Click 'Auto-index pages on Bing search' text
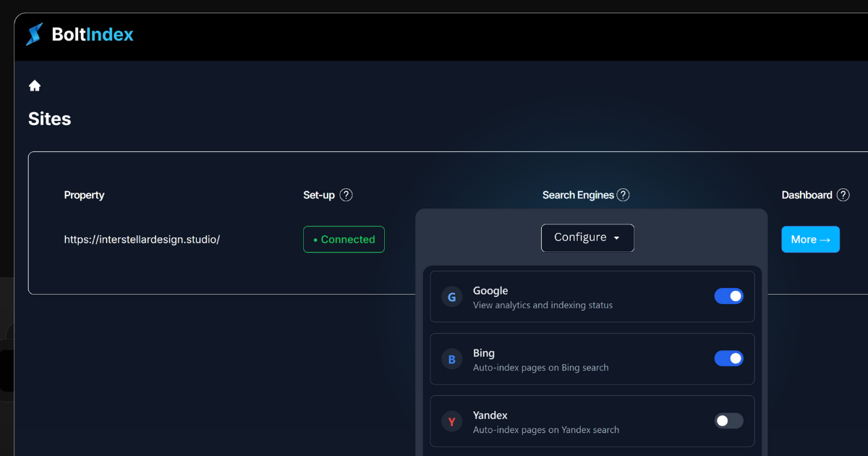The height and width of the screenshot is (456, 868). click(541, 368)
